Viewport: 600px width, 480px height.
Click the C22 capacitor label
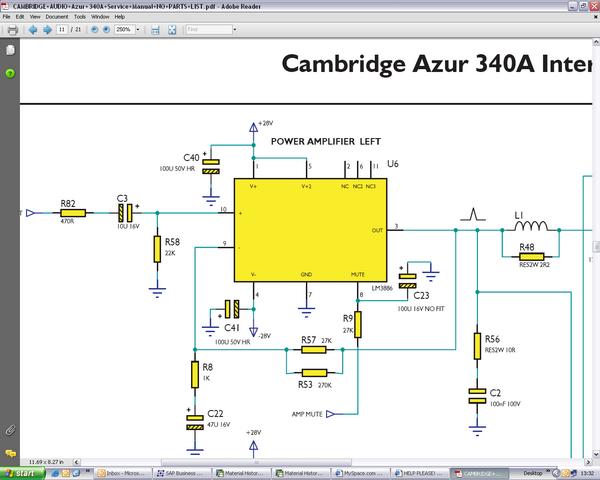[x=215, y=413]
